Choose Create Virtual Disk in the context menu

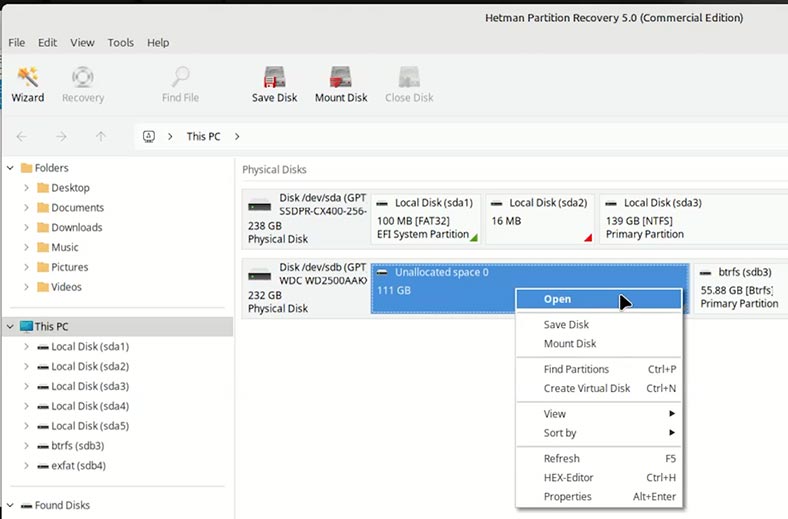tap(599, 388)
